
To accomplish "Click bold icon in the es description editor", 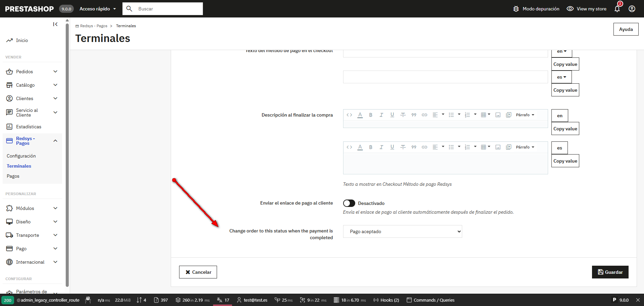I will tap(371, 147).
